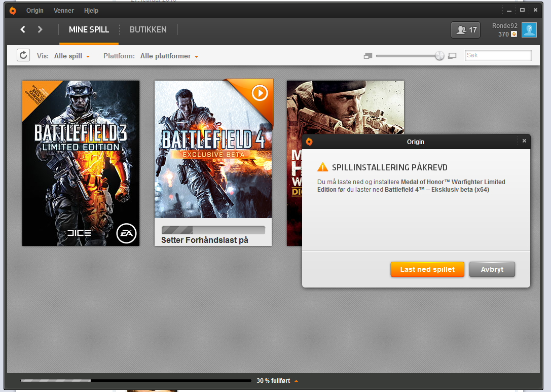The height and width of the screenshot is (392, 551).
Task: Close the Origin main window
Action: (x=535, y=10)
